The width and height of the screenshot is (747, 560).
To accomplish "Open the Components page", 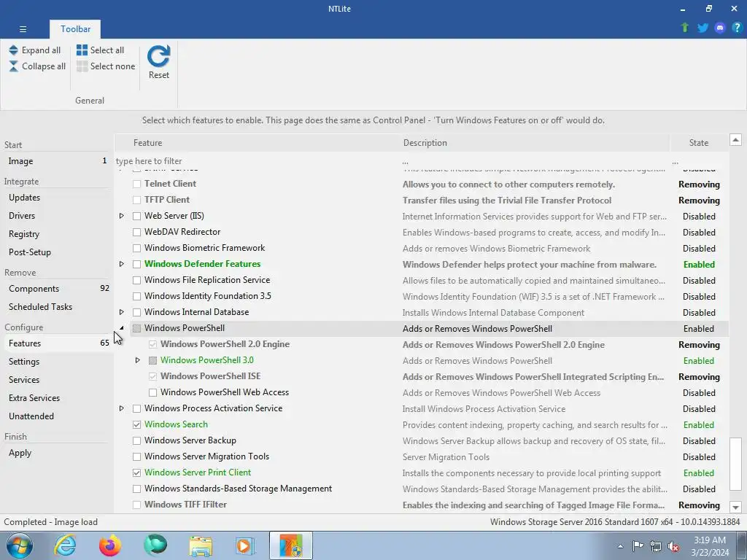I will click(x=57, y=289).
